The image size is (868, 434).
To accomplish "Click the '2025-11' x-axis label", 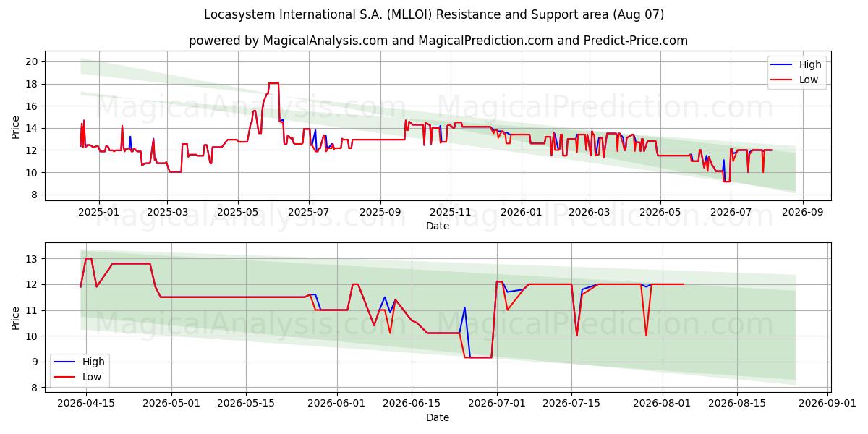I will click(451, 213).
